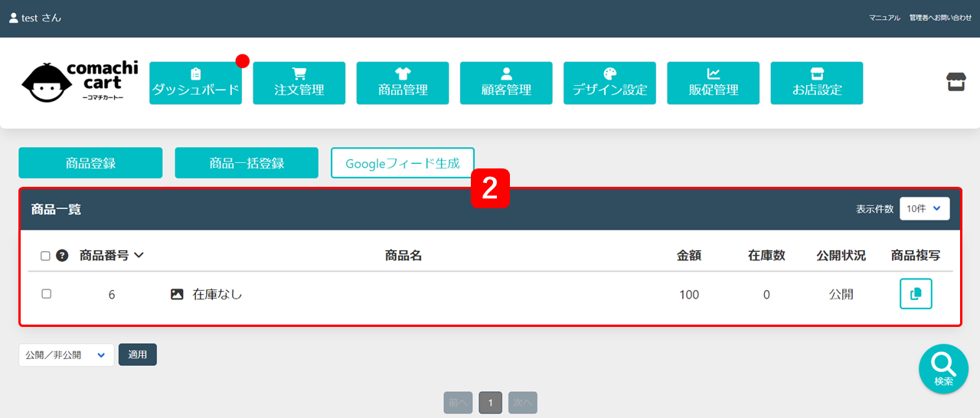The image size is (980, 418).
Task: Go to デザイン設定 menu
Action: pyautogui.click(x=609, y=83)
